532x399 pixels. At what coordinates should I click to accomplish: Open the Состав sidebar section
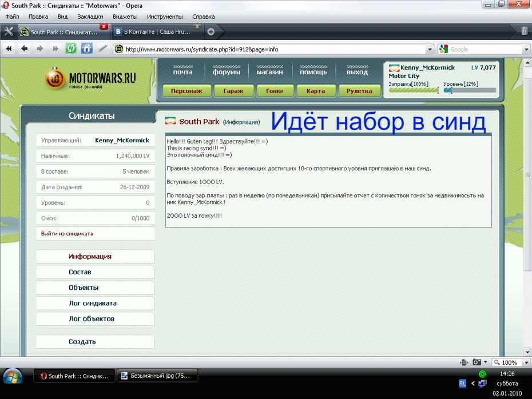[80, 272]
